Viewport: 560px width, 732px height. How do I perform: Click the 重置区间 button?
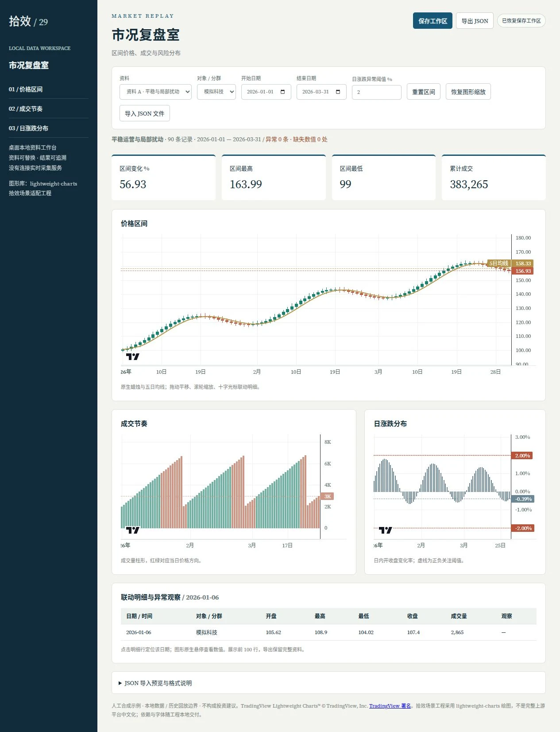(423, 92)
